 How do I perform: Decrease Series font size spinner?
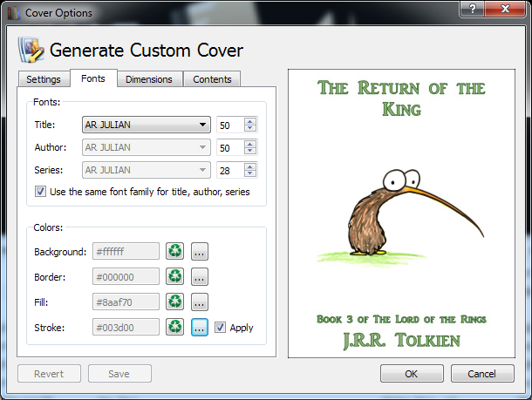point(250,173)
